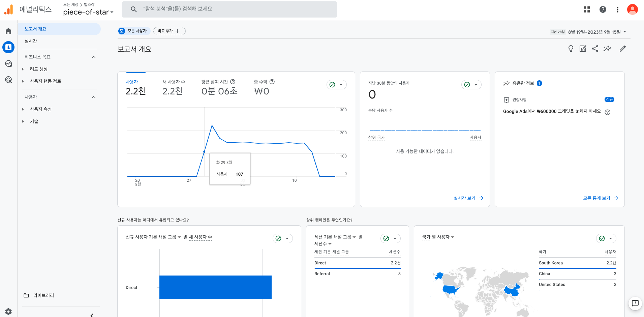Click help icon next to 평균 참여 시간
The height and width of the screenshot is (317, 644).
233,82
